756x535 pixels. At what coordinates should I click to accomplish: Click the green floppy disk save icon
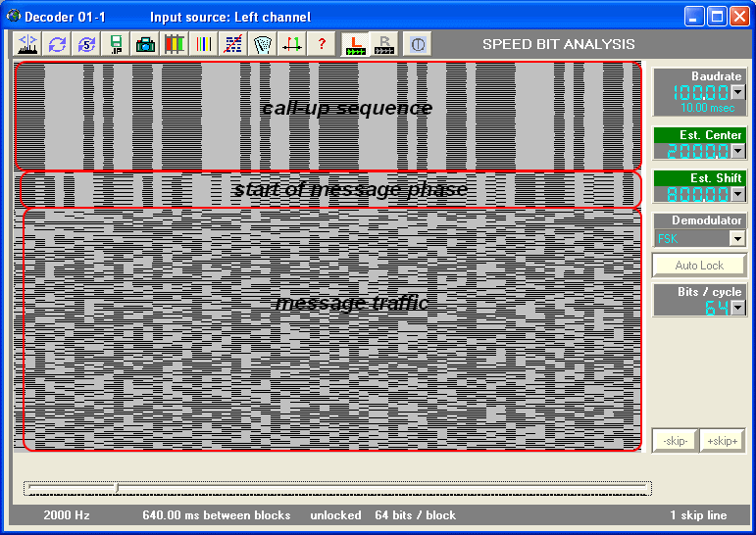[116, 44]
